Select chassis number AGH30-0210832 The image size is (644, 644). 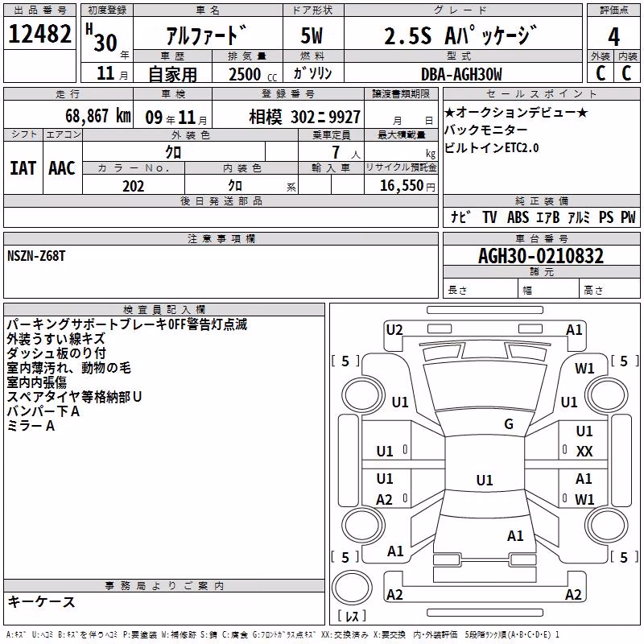541,256
